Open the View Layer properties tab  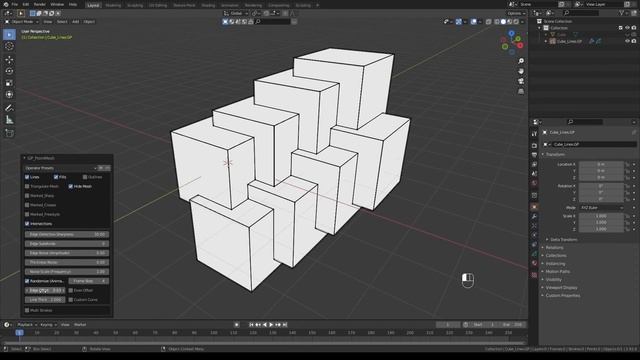click(534, 164)
